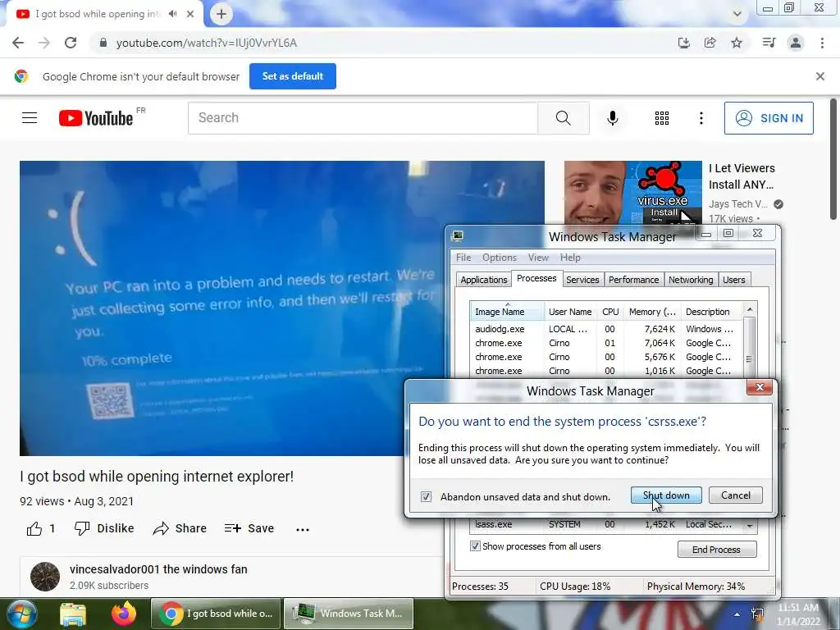Open a new tab with plus button

(221, 14)
